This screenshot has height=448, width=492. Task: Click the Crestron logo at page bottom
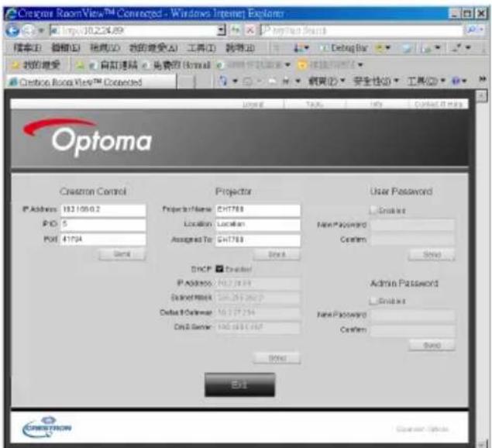tap(47, 426)
